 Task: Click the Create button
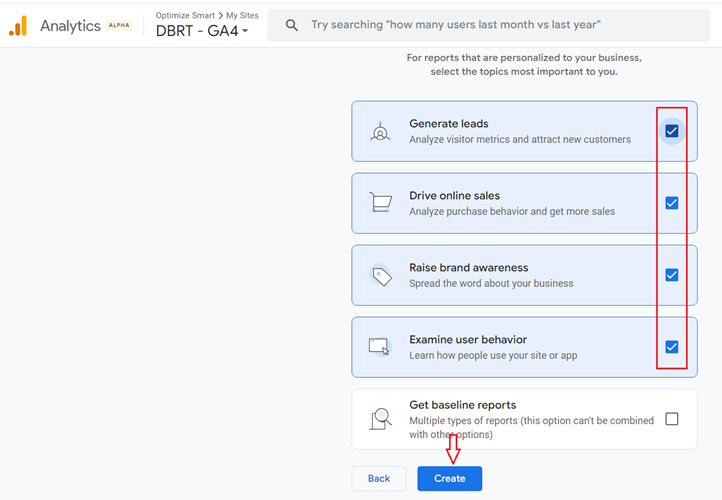click(x=449, y=478)
